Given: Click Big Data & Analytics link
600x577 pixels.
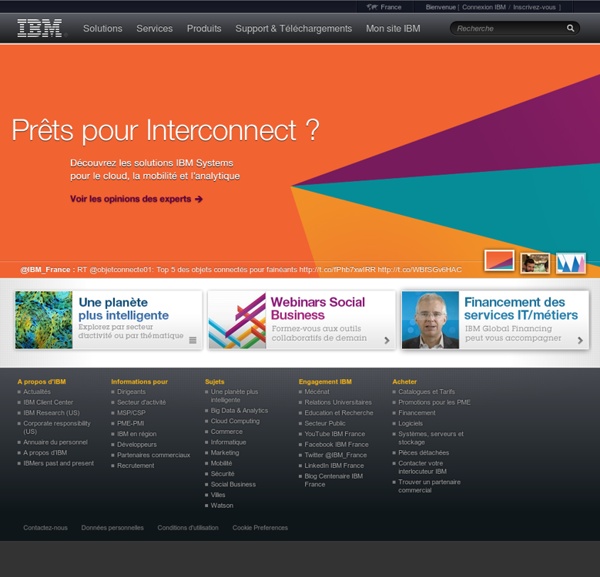Looking at the screenshot, I should (240, 411).
